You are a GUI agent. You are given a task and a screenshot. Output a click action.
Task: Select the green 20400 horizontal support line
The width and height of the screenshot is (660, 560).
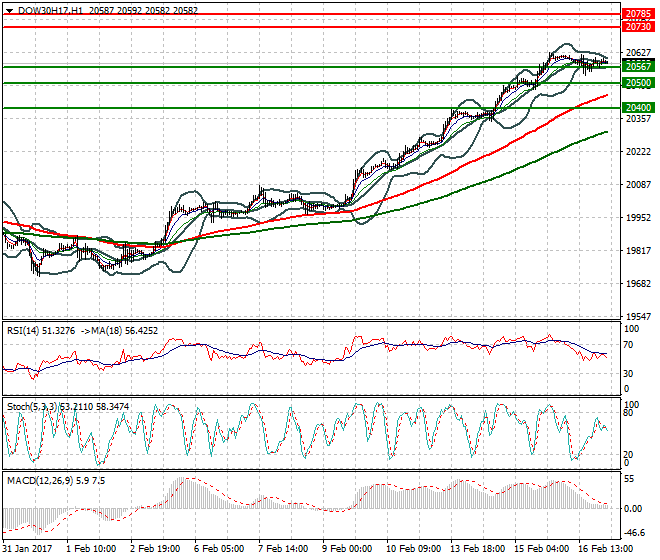coord(311,108)
